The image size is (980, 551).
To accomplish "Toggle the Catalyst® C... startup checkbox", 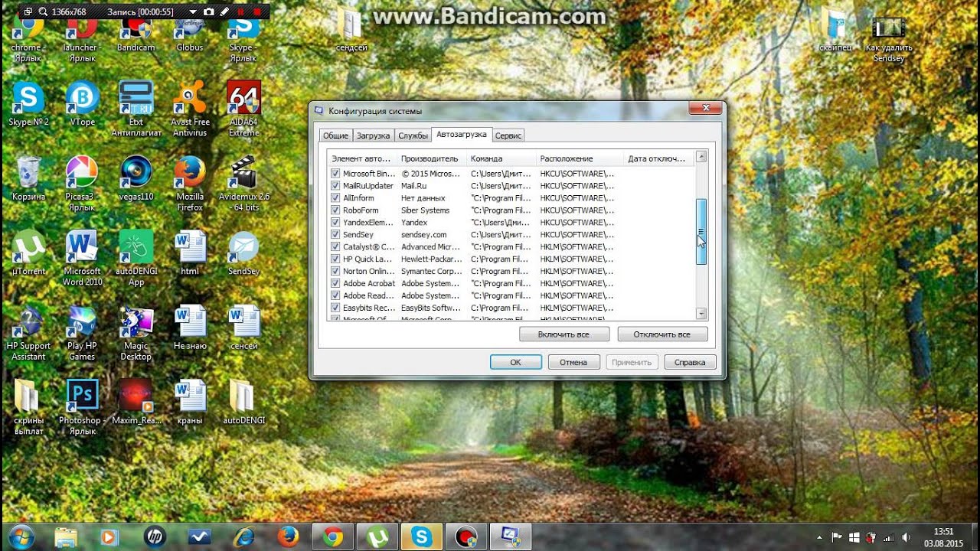I will (x=335, y=247).
